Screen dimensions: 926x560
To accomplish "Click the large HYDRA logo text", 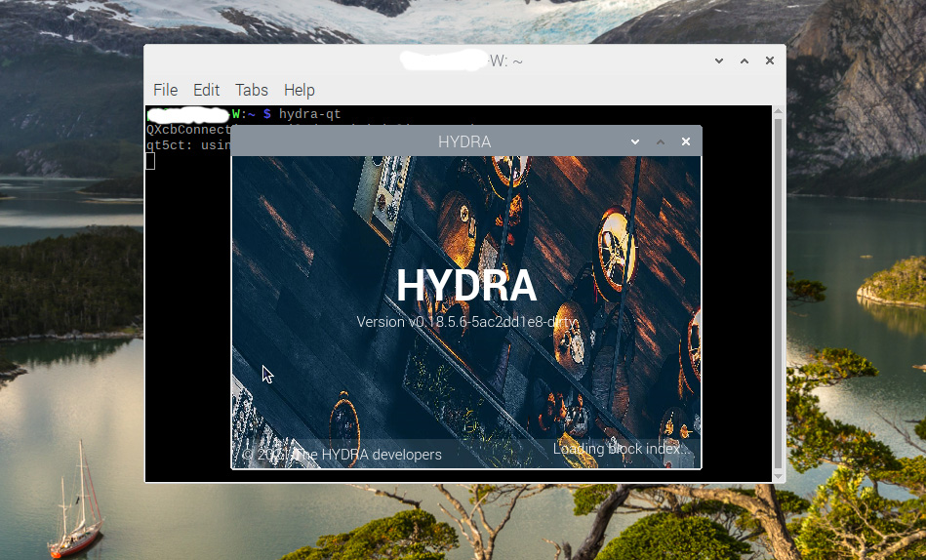I will point(466,286).
